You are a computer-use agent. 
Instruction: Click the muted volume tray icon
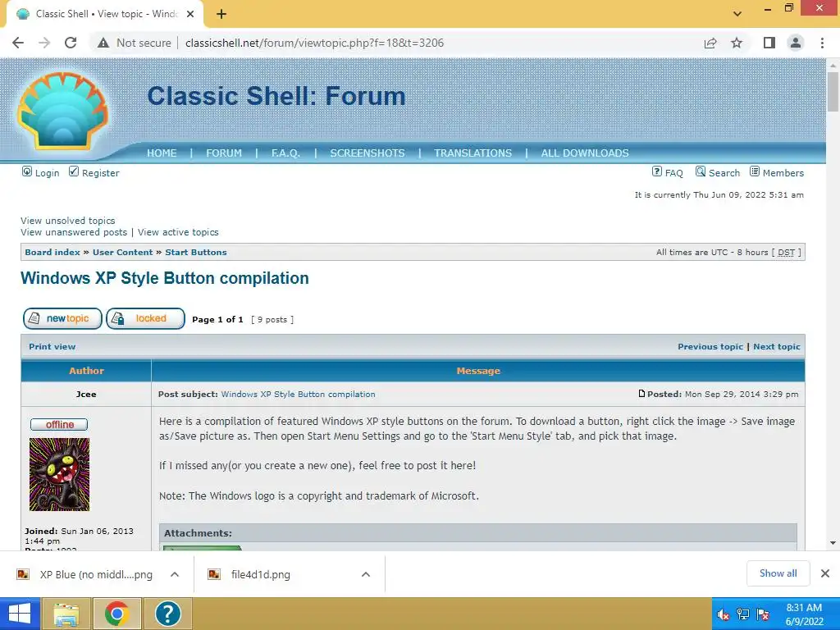(724, 614)
